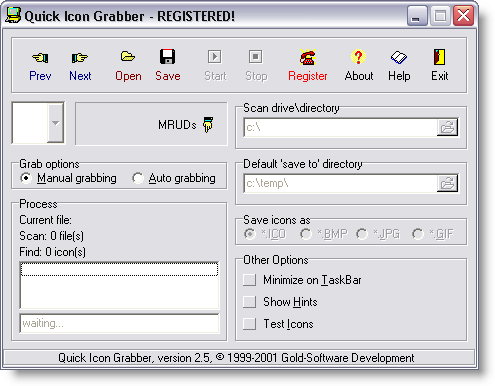Click the Prev pointing hand icon
Screen dimensions: 495x386
(x=40, y=58)
